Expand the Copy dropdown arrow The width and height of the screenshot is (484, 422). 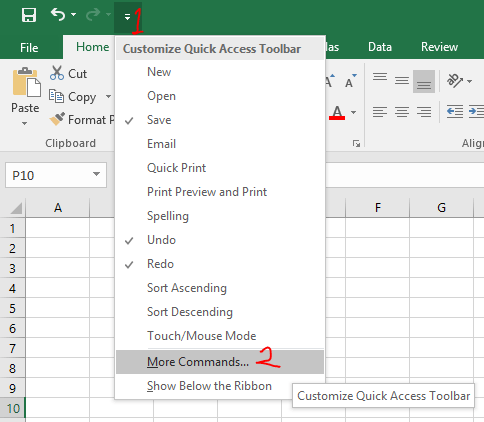[x=108, y=97]
